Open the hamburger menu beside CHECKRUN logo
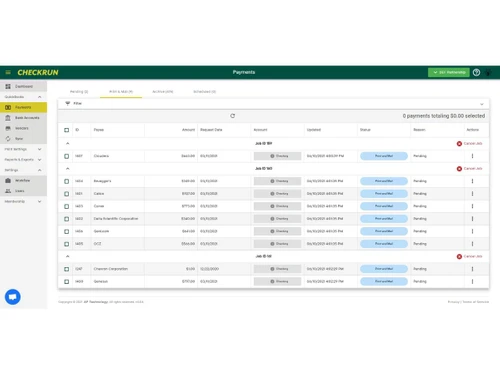 click(x=8, y=72)
